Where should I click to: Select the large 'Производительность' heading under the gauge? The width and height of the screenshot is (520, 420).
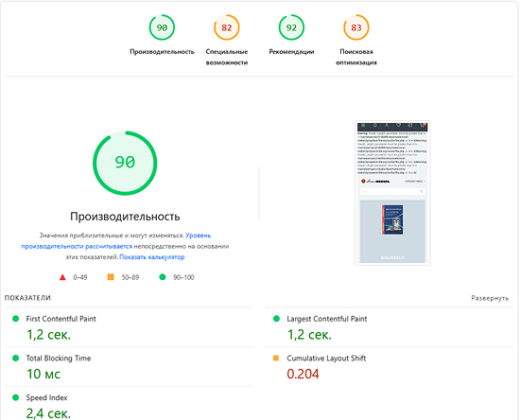(x=125, y=217)
